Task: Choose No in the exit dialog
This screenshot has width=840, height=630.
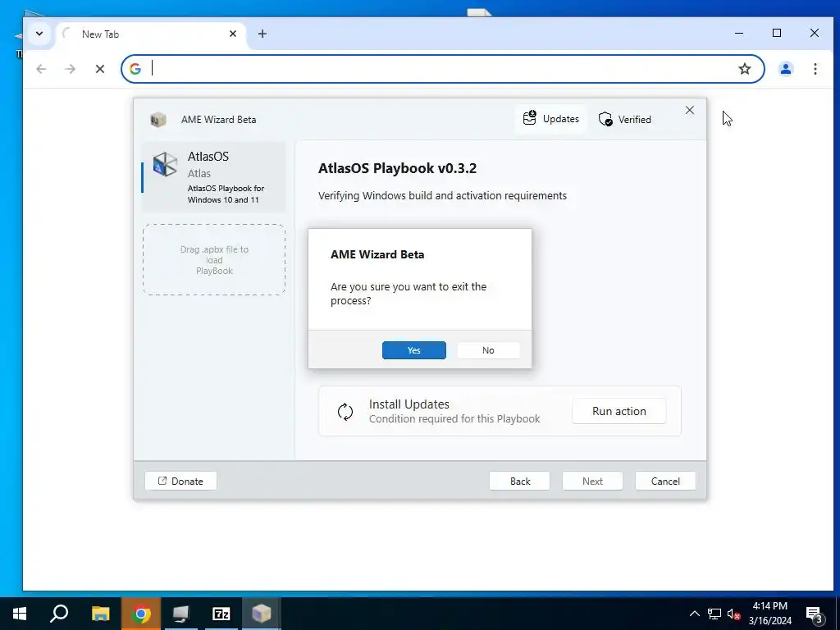Action: 488,349
